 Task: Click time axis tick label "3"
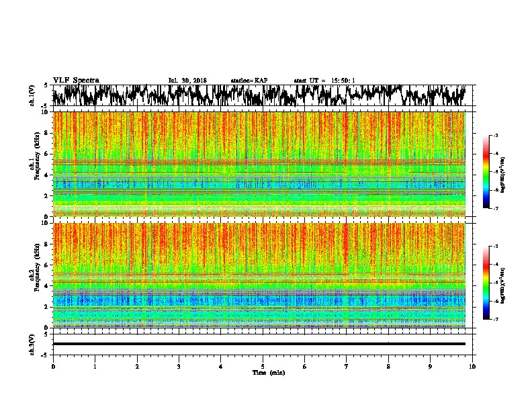(179, 366)
